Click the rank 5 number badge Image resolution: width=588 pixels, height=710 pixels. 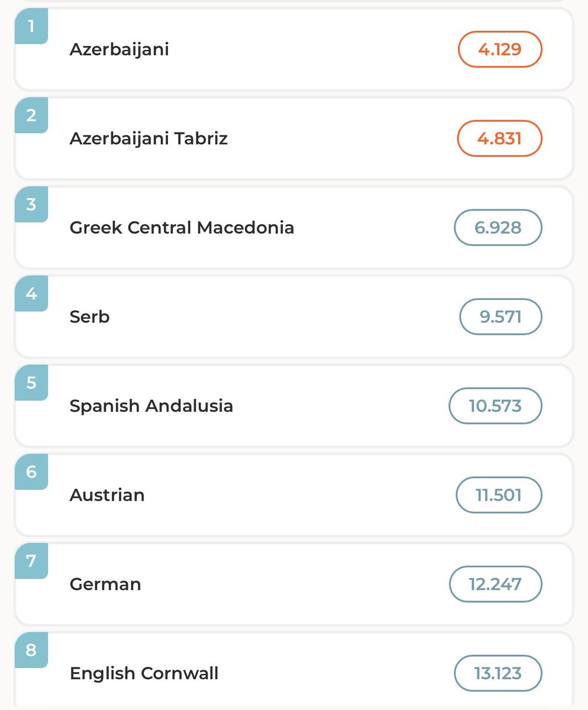[x=31, y=383]
